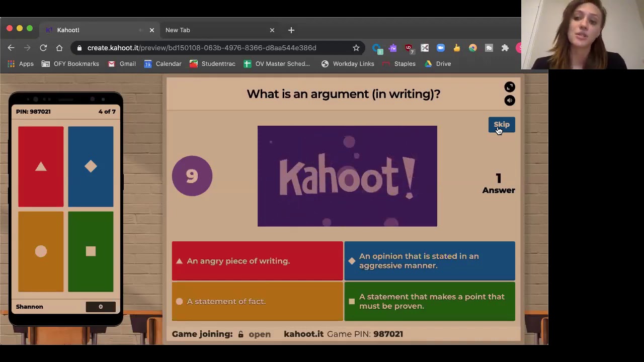This screenshot has height=362, width=644.
Task: Click the '4 of 7' question counter
Action: (107, 112)
